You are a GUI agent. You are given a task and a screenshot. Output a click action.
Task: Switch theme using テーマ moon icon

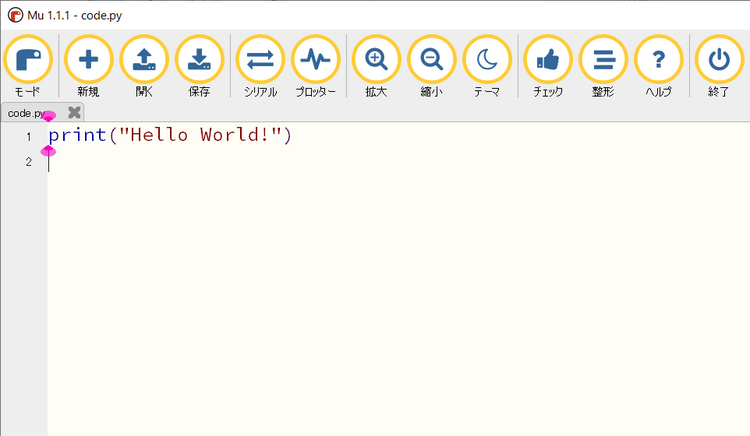[x=487, y=61]
